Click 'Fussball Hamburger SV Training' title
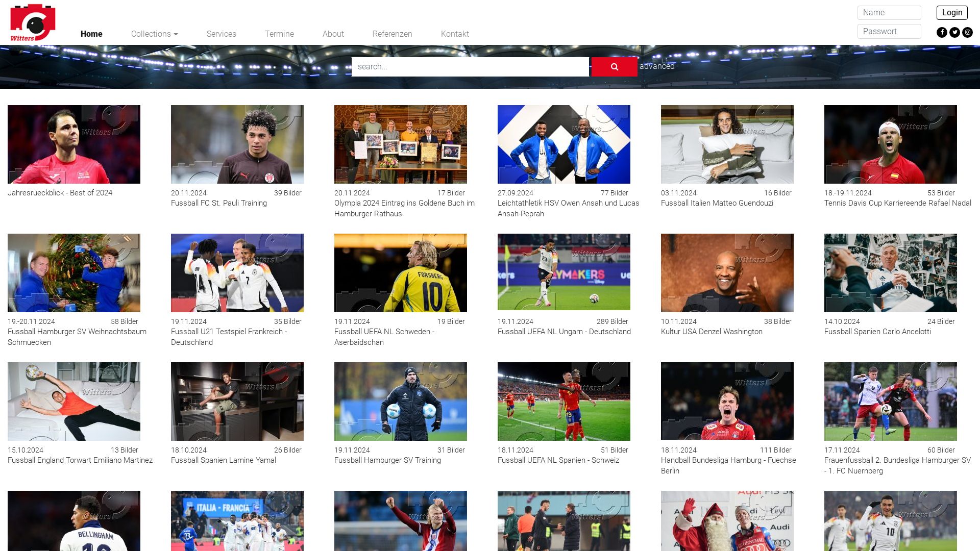The image size is (980, 551). coord(387,460)
